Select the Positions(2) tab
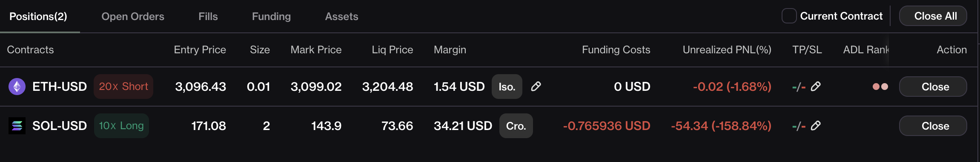980x162 pixels. click(x=38, y=16)
